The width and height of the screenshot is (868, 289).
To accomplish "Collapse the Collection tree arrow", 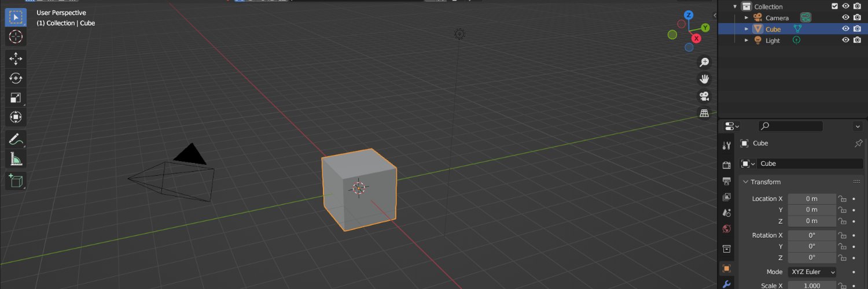I will click(735, 6).
